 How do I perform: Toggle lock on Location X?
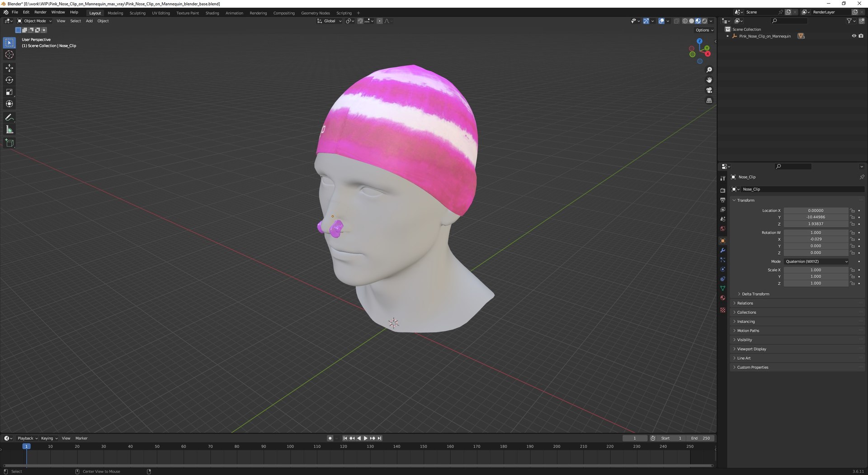tap(852, 211)
